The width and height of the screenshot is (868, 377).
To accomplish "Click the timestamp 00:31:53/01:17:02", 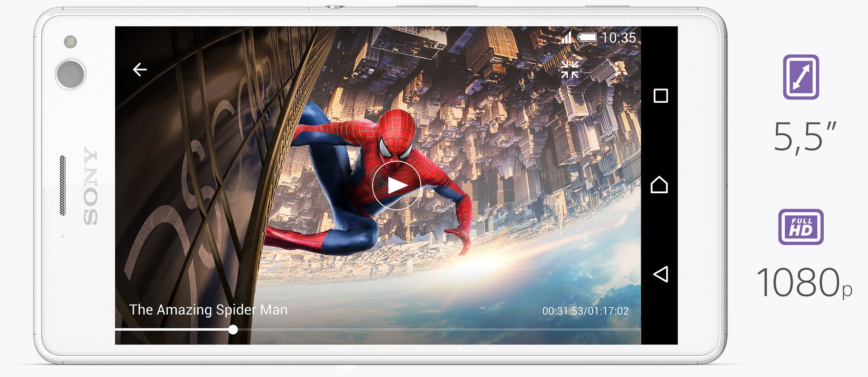I will pyautogui.click(x=585, y=311).
